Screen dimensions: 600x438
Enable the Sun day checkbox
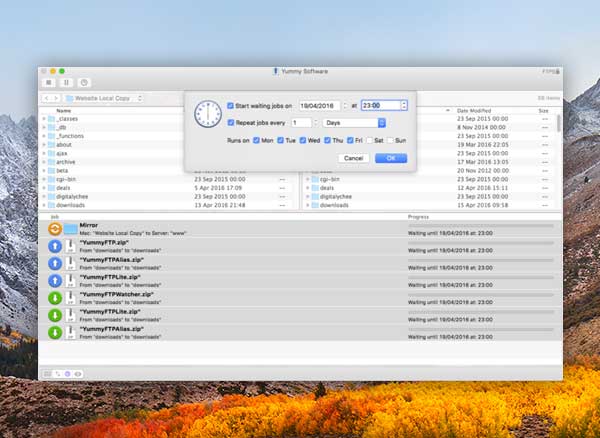(390, 140)
